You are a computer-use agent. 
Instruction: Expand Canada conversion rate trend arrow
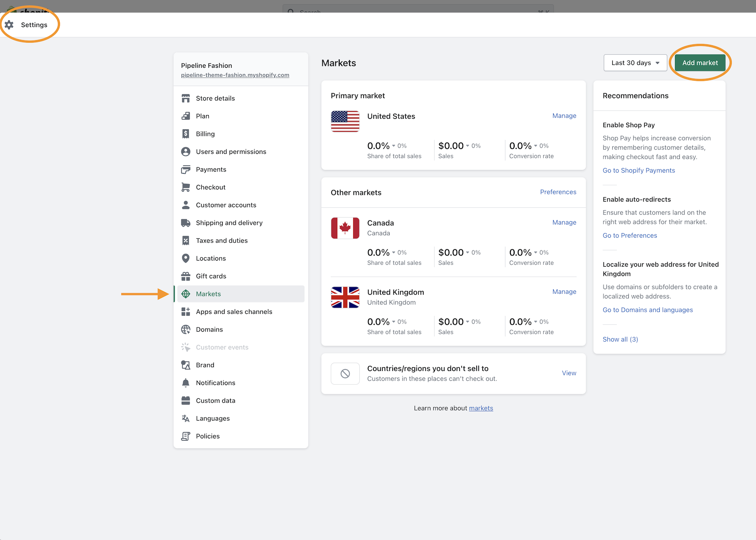point(536,253)
